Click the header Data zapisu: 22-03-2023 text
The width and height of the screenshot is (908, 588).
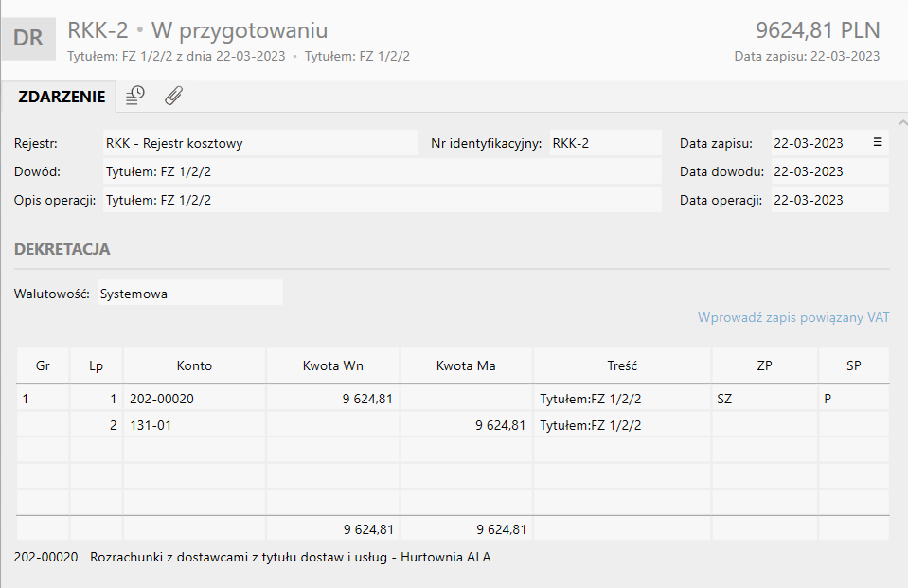807,56
